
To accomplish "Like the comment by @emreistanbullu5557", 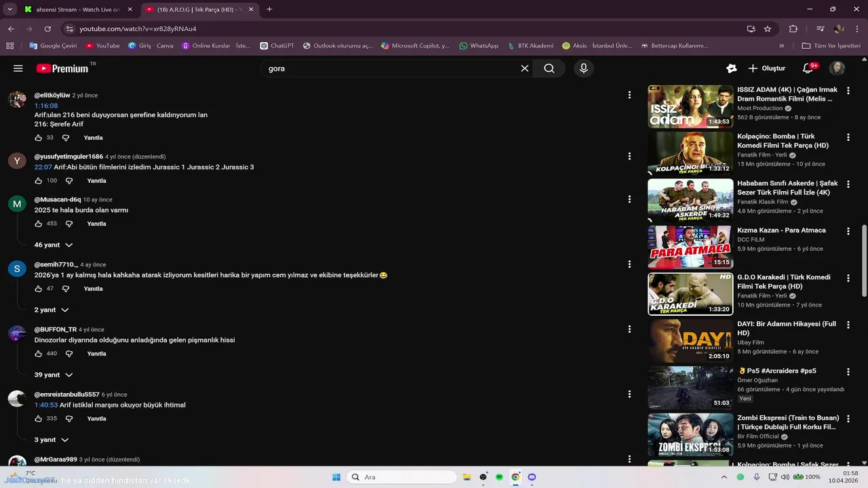I will (38, 419).
